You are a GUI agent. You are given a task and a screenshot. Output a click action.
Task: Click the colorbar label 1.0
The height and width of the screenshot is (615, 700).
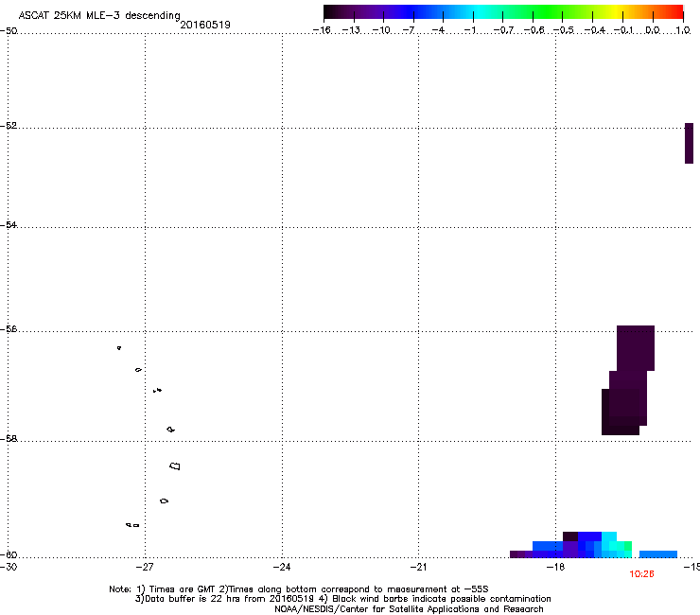pyautogui.click(x=683, y=30)
